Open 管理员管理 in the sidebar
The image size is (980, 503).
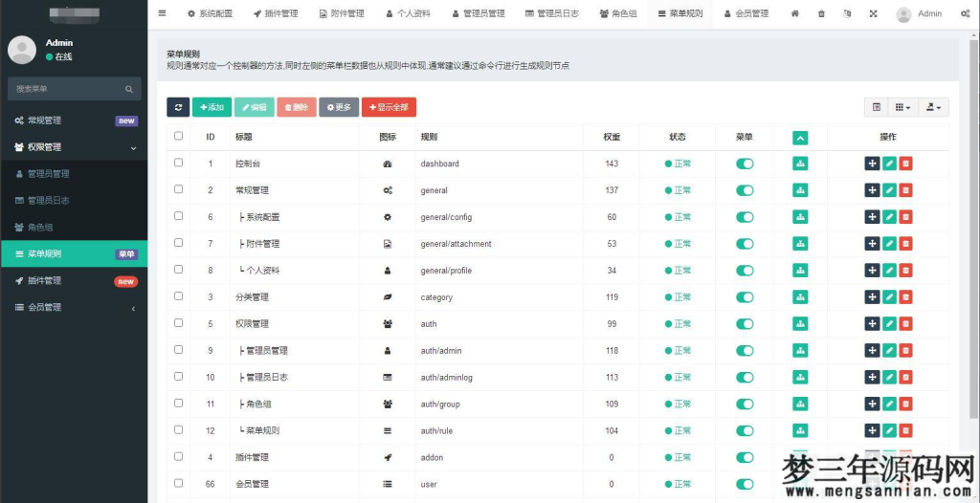click(x=74, y=174)
